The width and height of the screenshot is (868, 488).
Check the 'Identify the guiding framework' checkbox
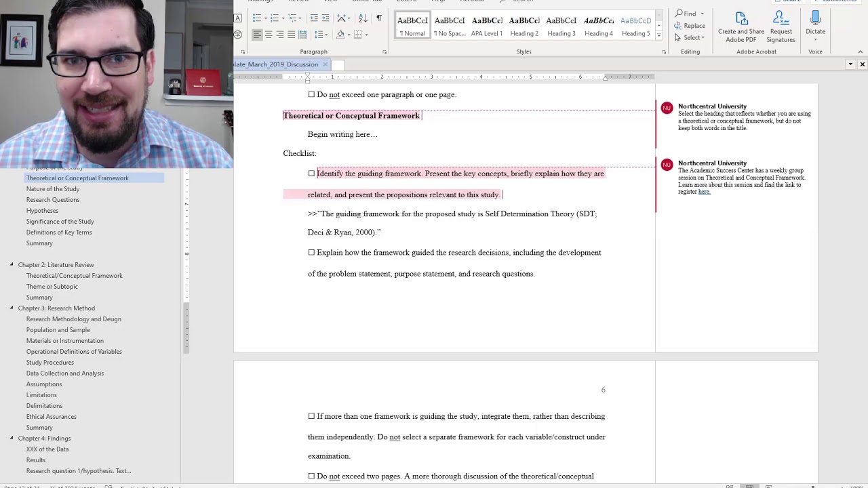(x=311, y=174)
